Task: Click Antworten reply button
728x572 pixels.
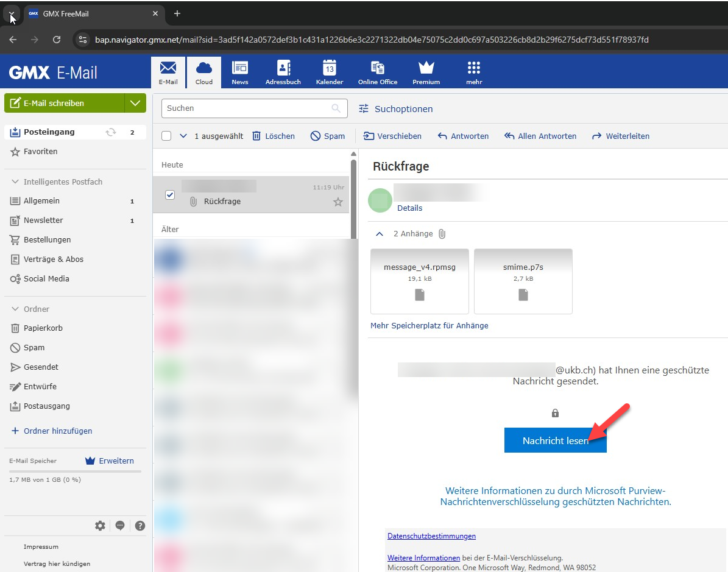Action: point(463,136)
